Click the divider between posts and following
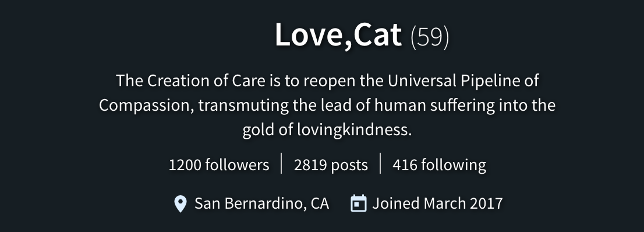Image resolution: width=644 pixels, height=232 pixels. click(x=380, y=163)
